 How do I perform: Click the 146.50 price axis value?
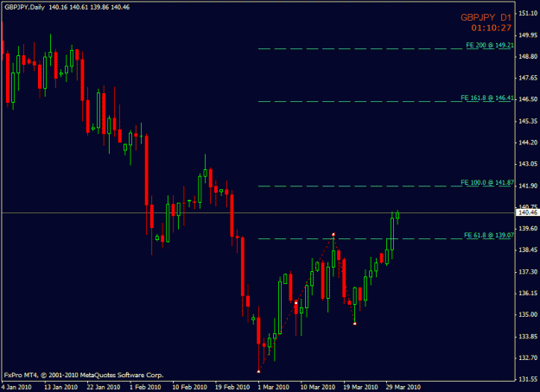coord(528,99)
